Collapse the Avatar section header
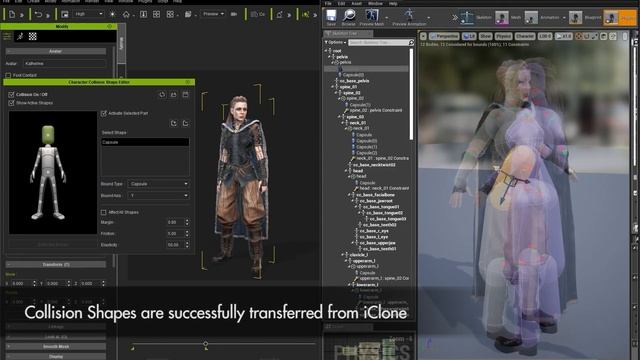This screenshot has height=360, width=640. [56, 51]
